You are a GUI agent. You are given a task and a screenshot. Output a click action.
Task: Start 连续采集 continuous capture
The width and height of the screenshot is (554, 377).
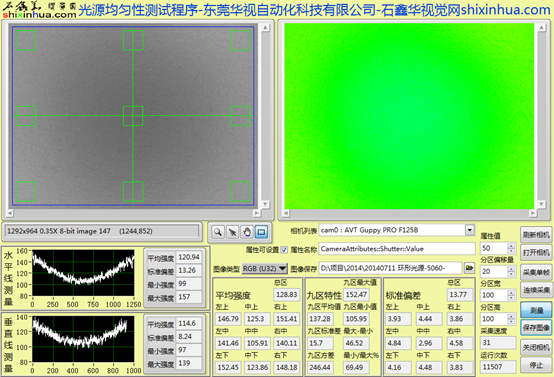[536, 290]
